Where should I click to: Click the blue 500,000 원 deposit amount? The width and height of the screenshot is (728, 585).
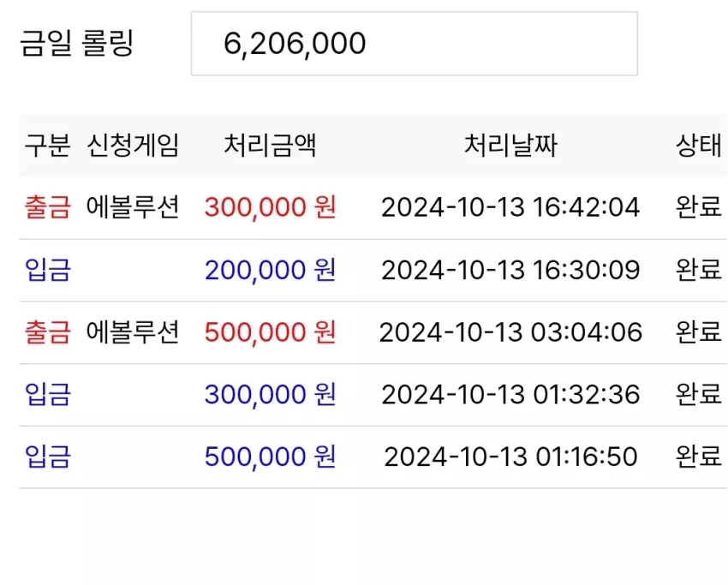point(270,457)
